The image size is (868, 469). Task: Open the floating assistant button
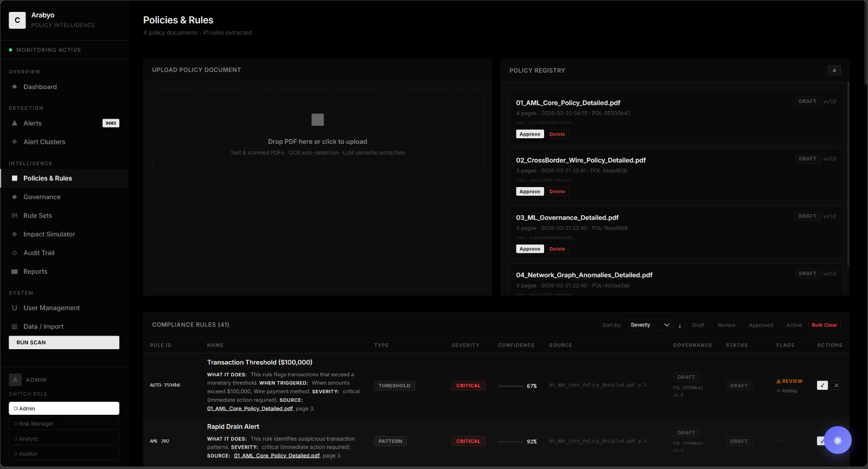(838, 440)
